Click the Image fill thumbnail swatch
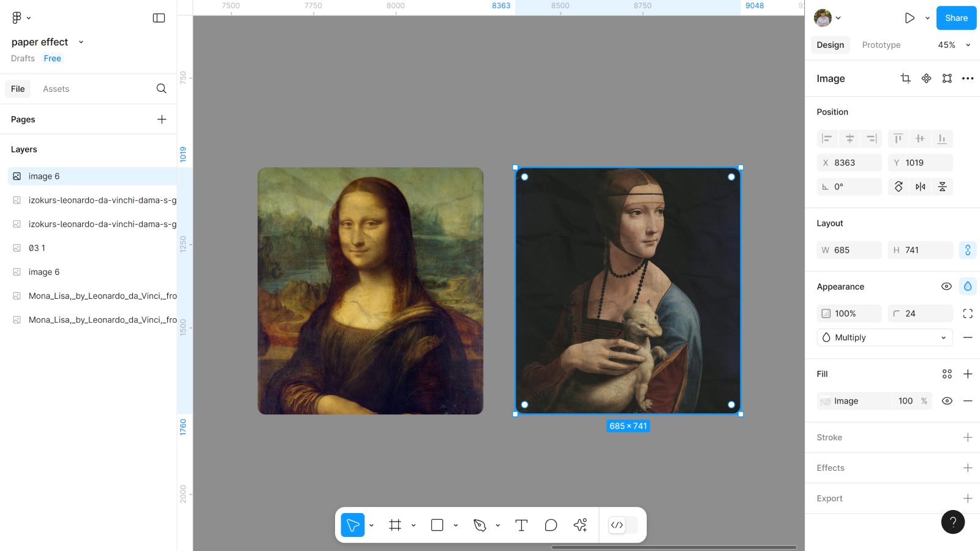 click(826, 401)
